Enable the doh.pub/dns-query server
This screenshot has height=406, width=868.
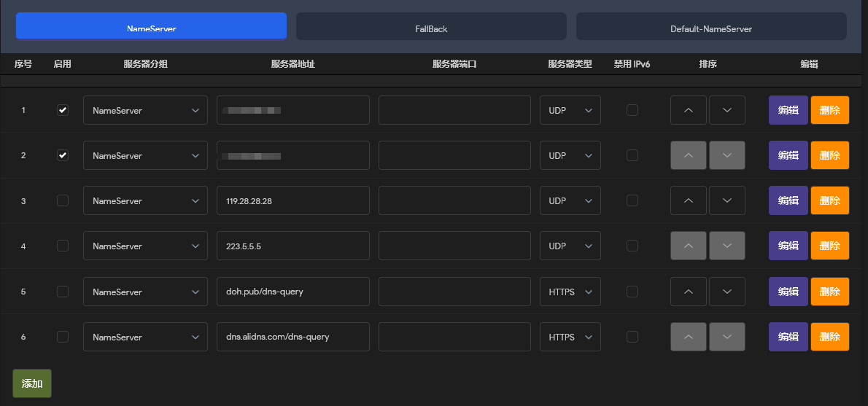pyautogui.click(x=63, y=292)
